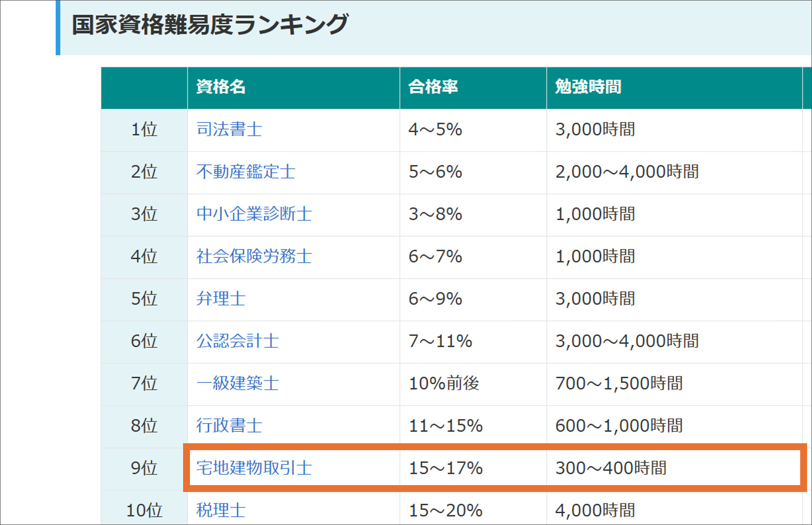Click the 10位 rank cell
Image resolution: width=812 pixels, height=525 pixels.
point(144,510)
